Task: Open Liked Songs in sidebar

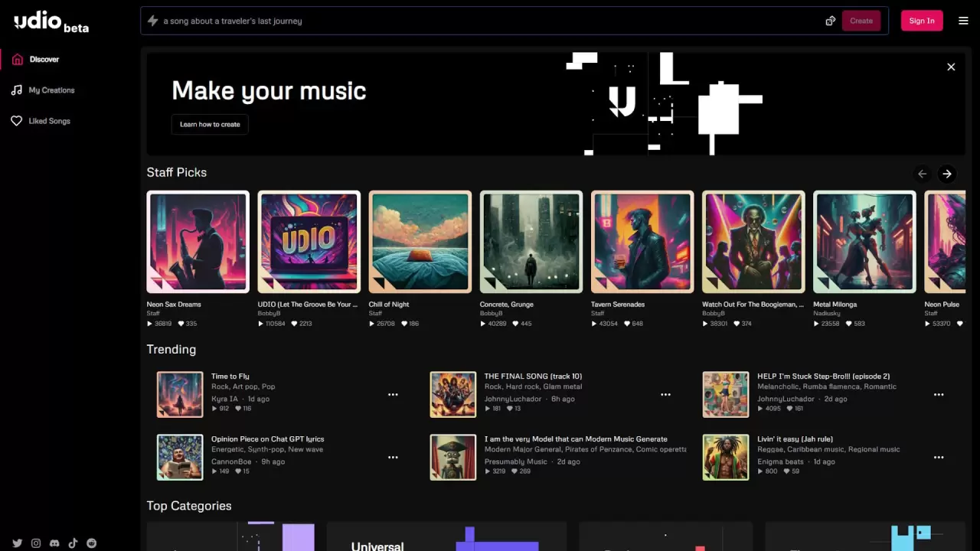Action: (49, 121)
